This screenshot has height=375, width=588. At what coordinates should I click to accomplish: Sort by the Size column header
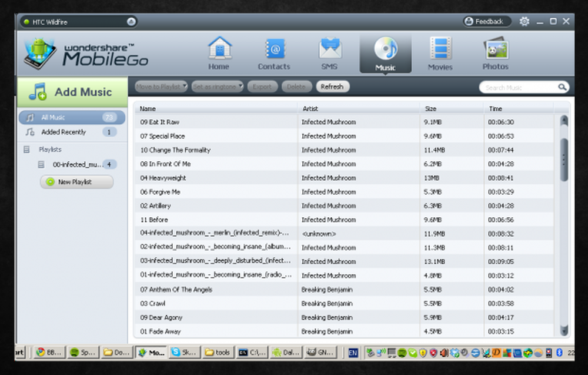click(x=452, y=108)
